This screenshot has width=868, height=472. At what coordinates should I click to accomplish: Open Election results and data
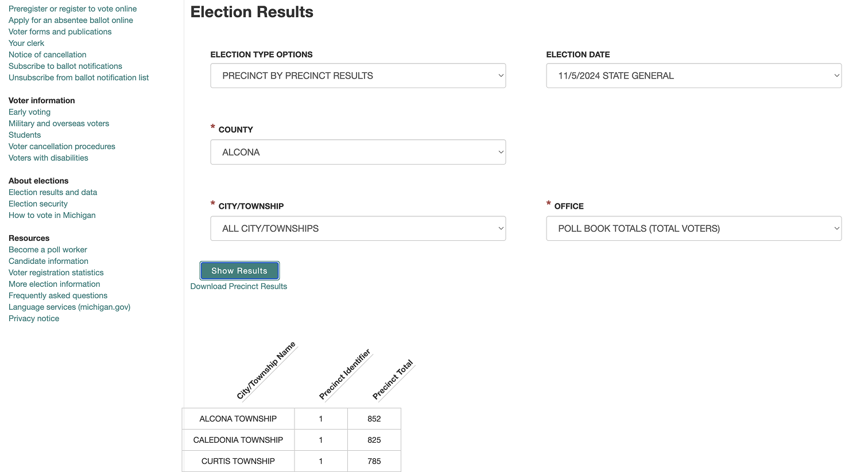point(53,192)
